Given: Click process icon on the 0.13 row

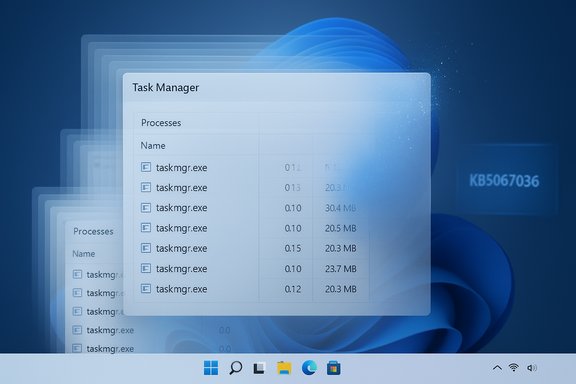Looking at the screenshot, I should [146, 188].
